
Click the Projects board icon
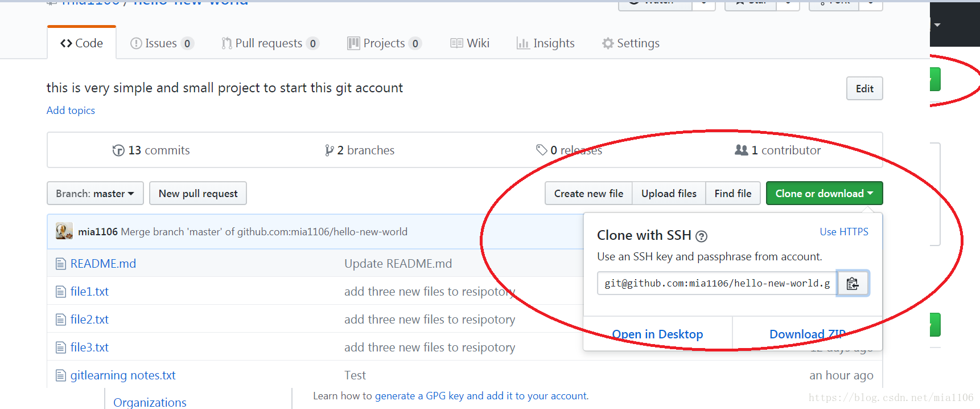(x=353, y=43)
